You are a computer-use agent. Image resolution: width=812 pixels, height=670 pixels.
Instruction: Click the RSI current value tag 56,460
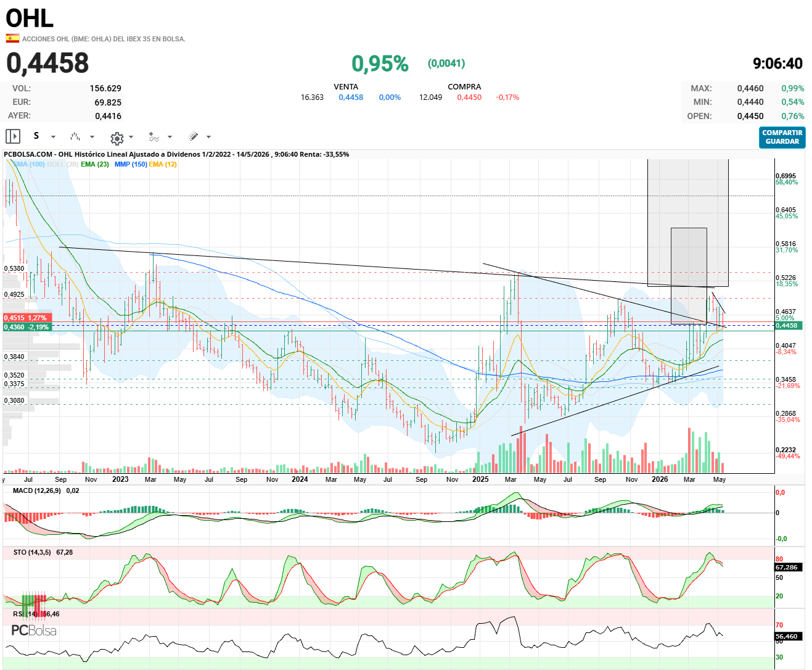787,636
